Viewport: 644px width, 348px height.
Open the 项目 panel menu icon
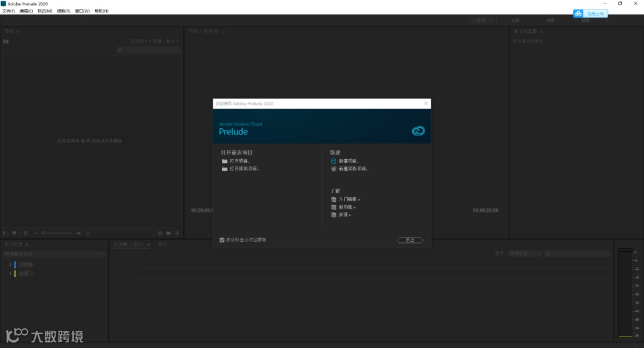(x=18, y=31)
